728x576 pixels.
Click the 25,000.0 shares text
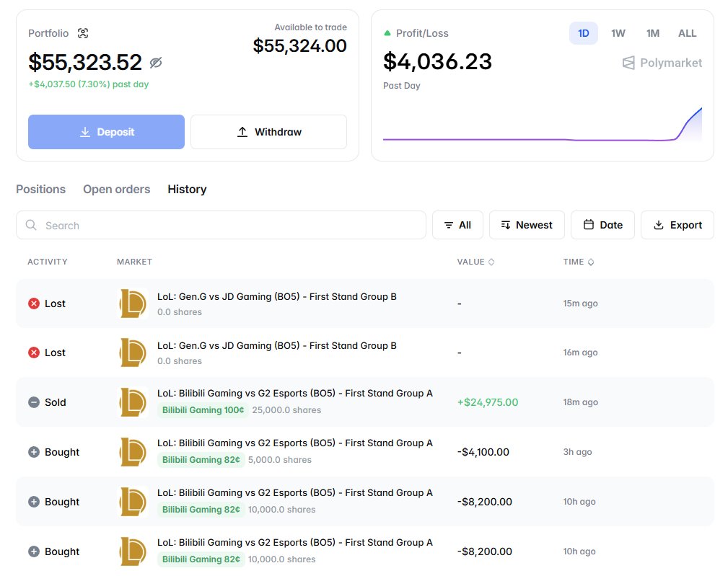click(286, 410)
